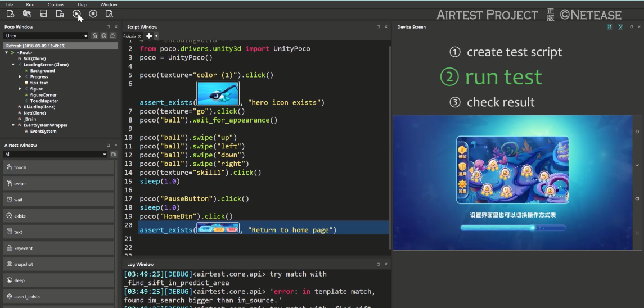Float the Airtest Window panel

click(109, 145)
